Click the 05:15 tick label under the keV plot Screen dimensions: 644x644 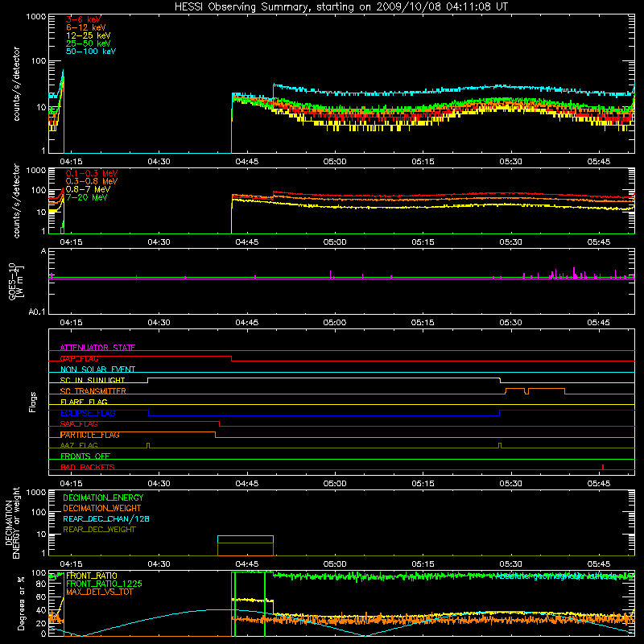(423, 162)
